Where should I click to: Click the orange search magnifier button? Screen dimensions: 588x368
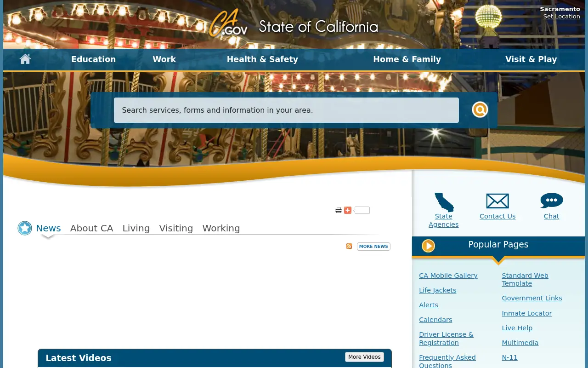(x=480, y=109)
